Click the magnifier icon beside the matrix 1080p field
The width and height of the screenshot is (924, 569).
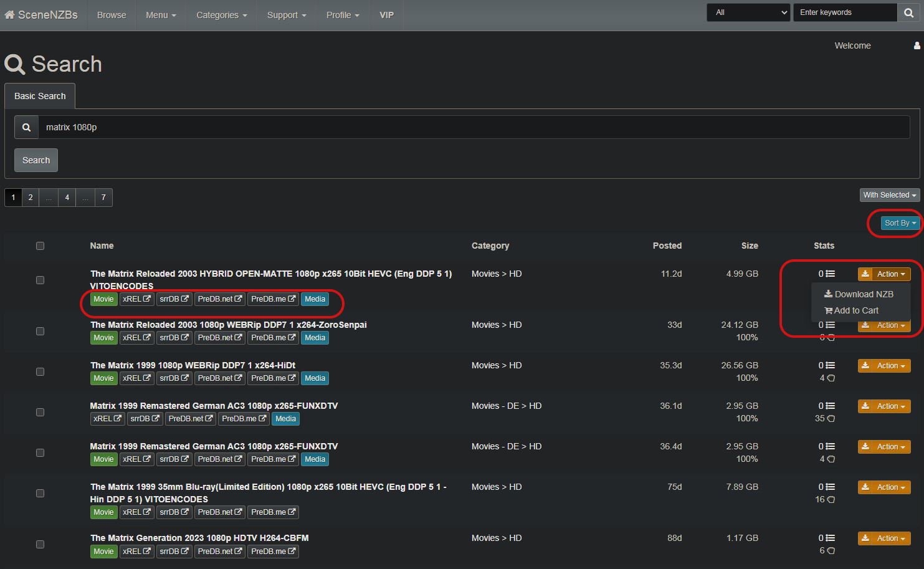pyautogui.click(x=27, y=127)
